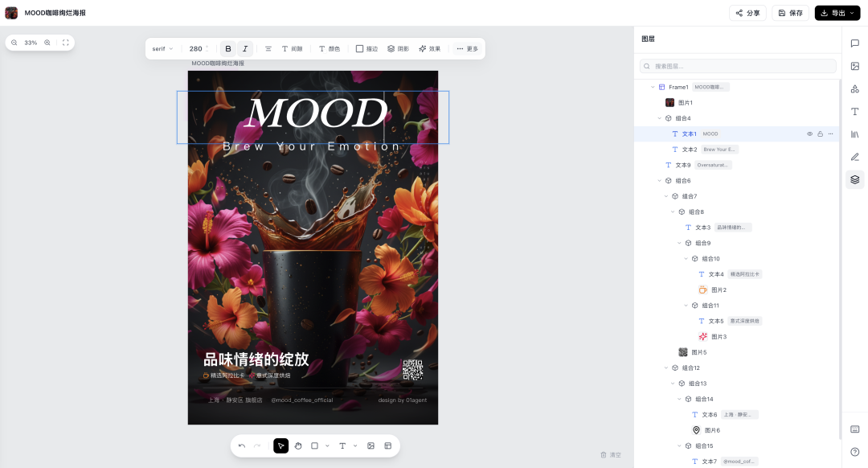Image resolution: width=868 pixels, height=468 pixels.
Task: Undo the last action in bottom toolbar
Action: (242, 445)
